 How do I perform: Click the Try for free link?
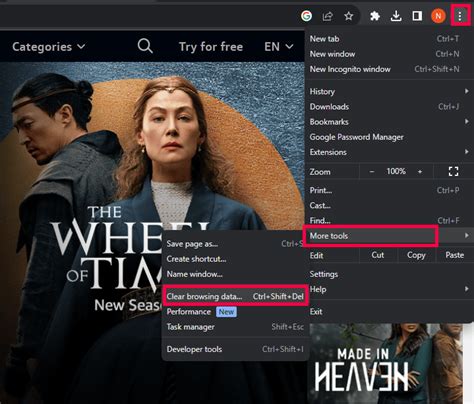coord(211,47)
